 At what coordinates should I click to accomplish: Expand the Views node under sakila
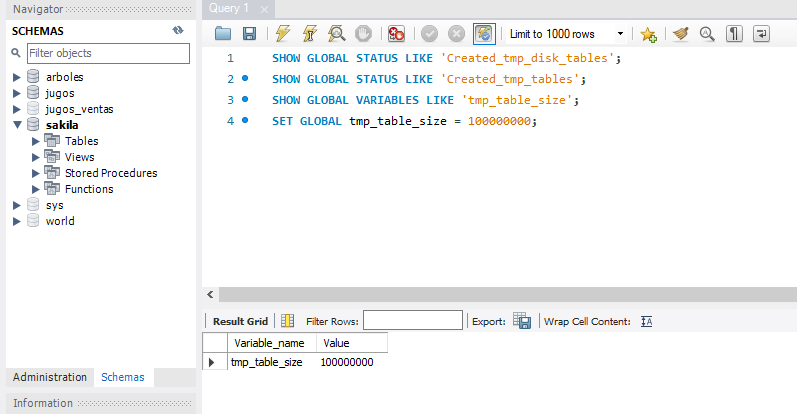click(x=36, y=157)
